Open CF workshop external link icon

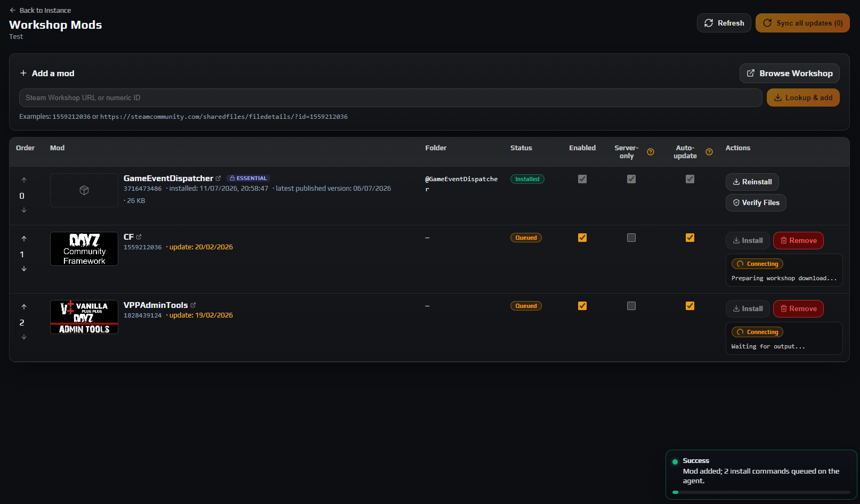(x=139, y=237)
